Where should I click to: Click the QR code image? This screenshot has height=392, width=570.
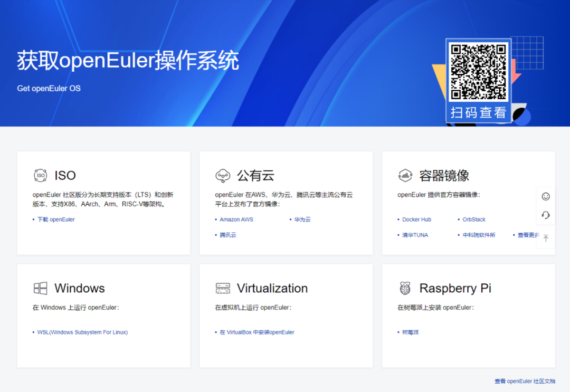pyautogui.click(x=478, y=71)
